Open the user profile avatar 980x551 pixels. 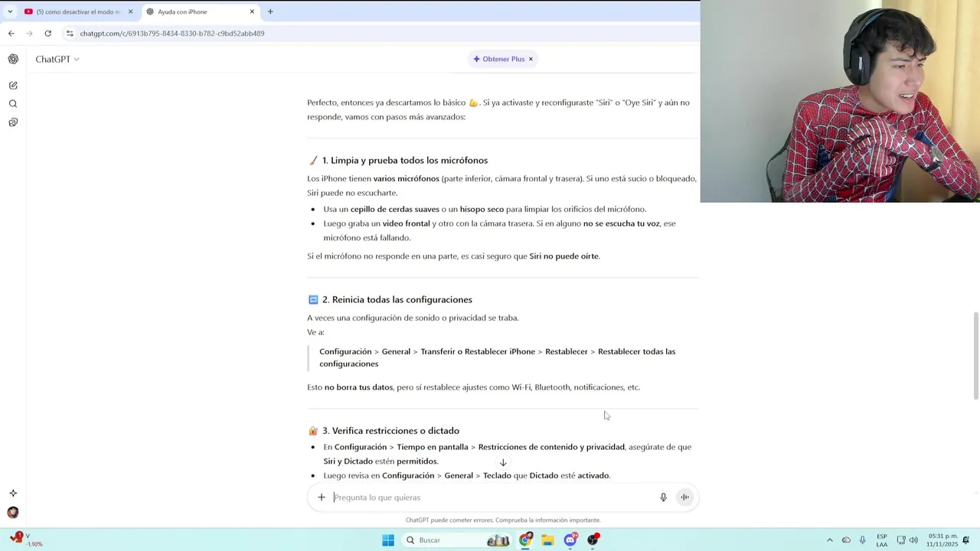[x=13, y=513]
